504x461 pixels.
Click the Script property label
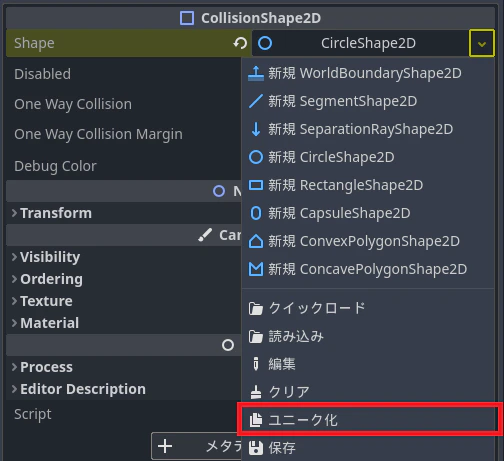coord(33,414)
